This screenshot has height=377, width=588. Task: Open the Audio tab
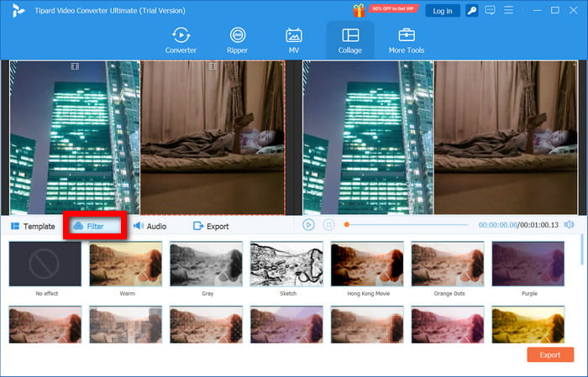pyautogui.click(x=150, y=227)
